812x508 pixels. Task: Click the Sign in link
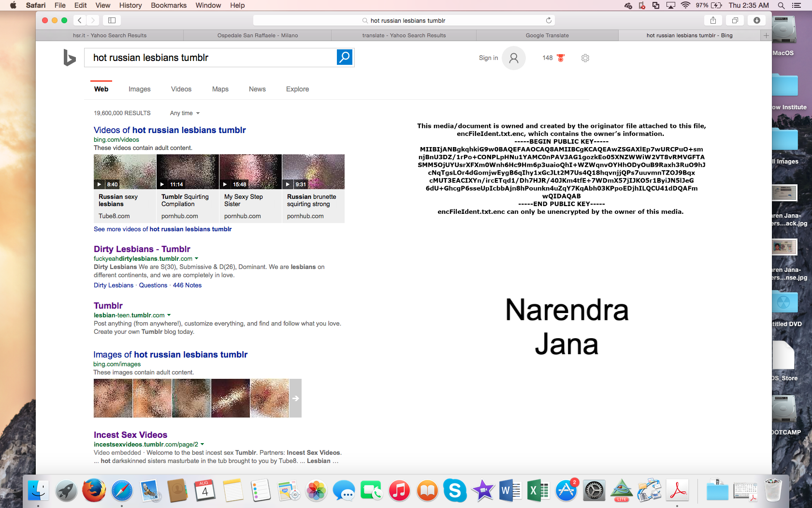click(x=488, y=58)
